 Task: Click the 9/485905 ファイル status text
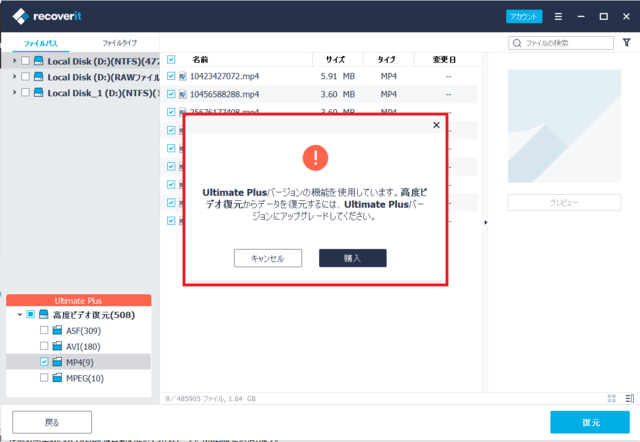click(x=210, y=399)
